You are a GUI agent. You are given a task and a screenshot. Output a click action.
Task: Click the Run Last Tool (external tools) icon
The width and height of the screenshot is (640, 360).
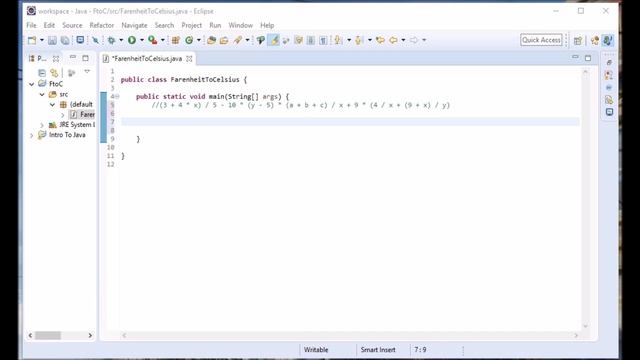(152, 40)
